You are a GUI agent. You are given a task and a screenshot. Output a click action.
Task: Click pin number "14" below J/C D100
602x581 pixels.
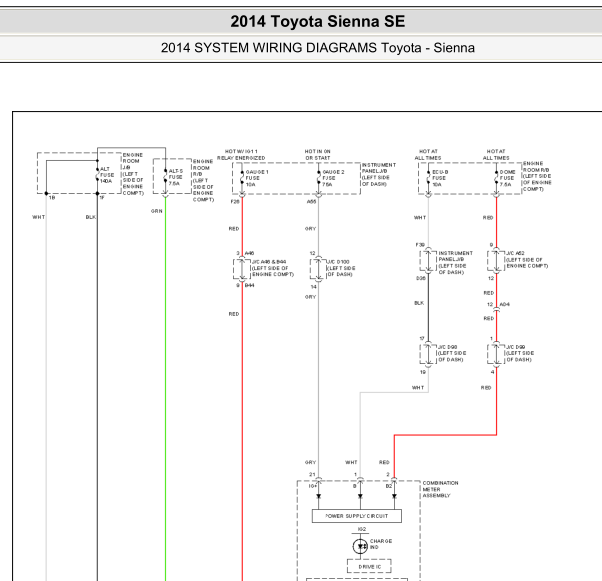(x=314, y=287)
